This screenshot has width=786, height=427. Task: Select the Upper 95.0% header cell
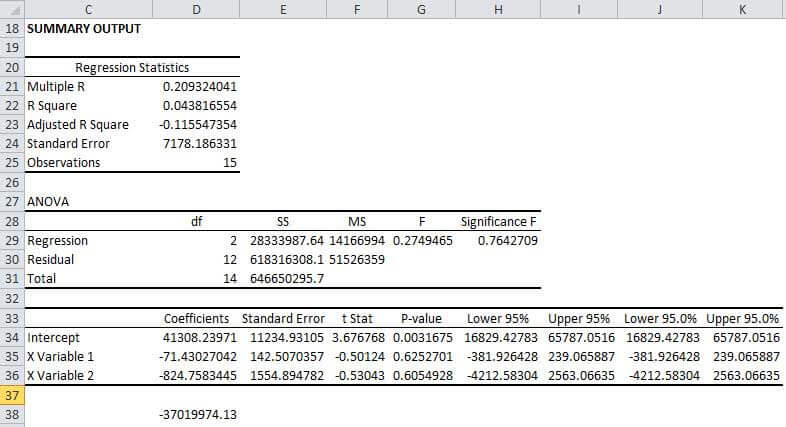pos(743,318)
